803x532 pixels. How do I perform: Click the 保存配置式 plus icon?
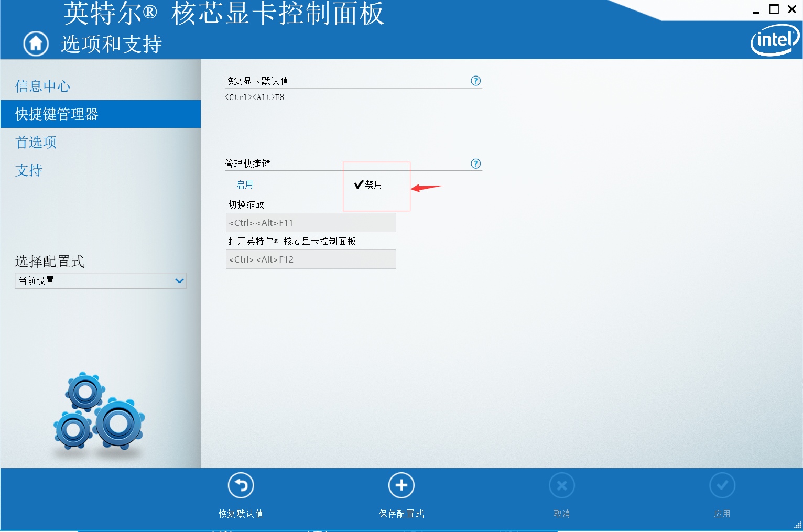coord(402,485)
